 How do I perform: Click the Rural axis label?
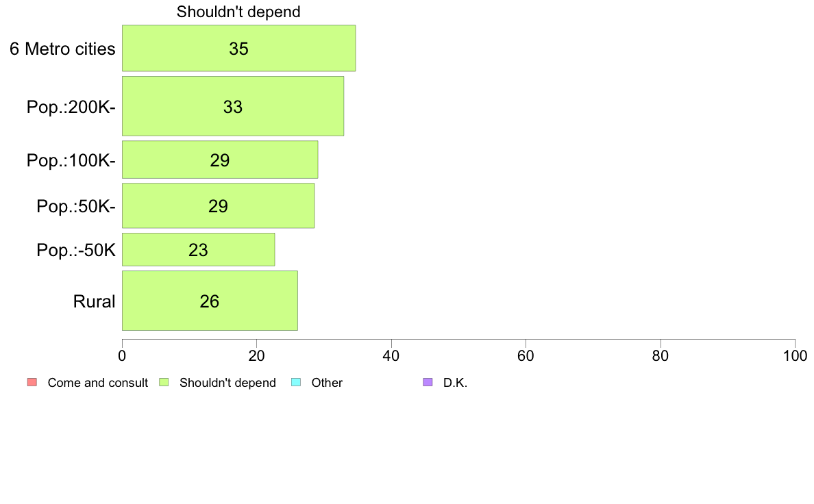click(x=94, y=301)
